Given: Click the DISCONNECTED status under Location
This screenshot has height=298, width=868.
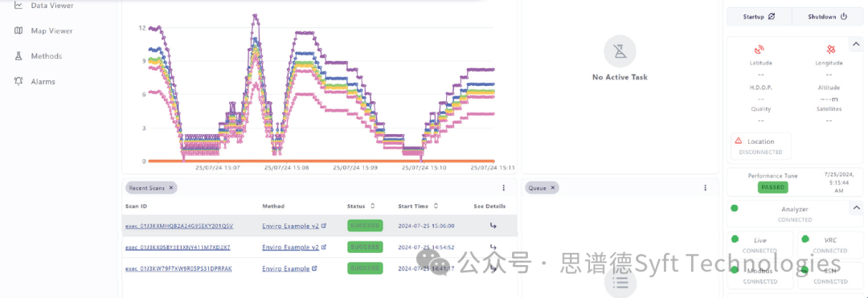Looking at the screenshot, I should 760,152.
